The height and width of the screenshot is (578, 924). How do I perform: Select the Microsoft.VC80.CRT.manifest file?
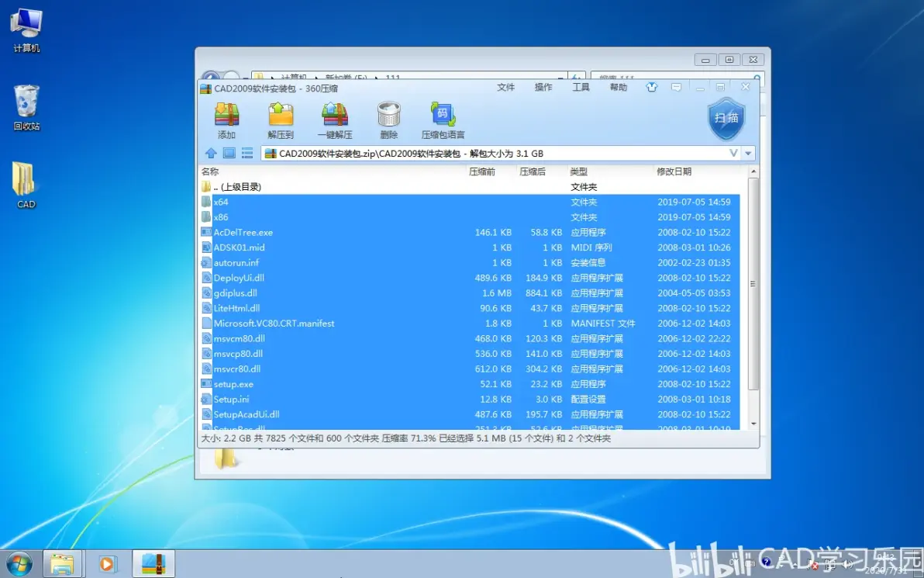[x=470, y=324]
